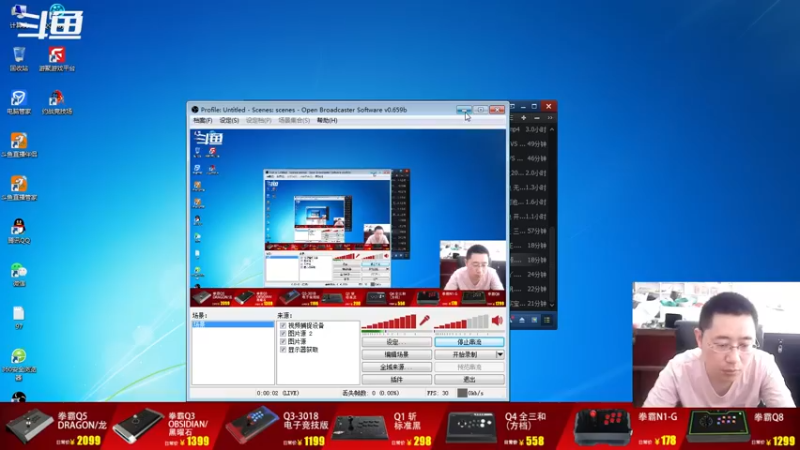Select the player list row showing 22分钟
The image size is (800, 450).
529,289
